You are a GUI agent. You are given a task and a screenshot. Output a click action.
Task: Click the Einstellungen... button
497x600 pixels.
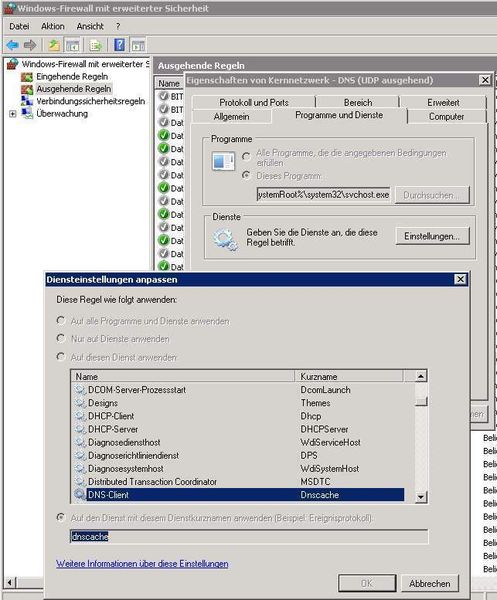coord(432,236)
